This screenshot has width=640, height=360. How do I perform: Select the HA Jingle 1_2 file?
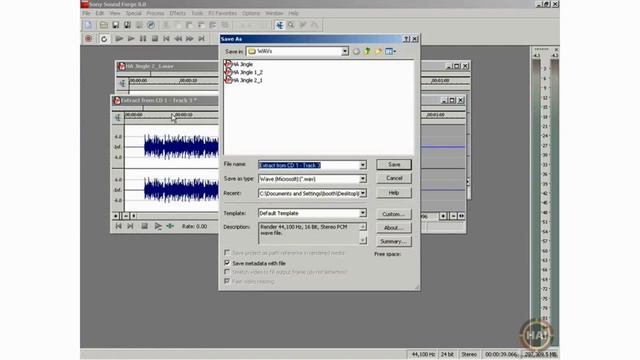(x=244, y=72)
